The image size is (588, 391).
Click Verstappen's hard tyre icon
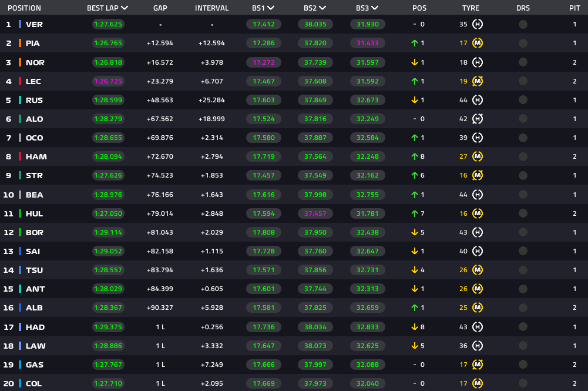(x=478, y=25)
